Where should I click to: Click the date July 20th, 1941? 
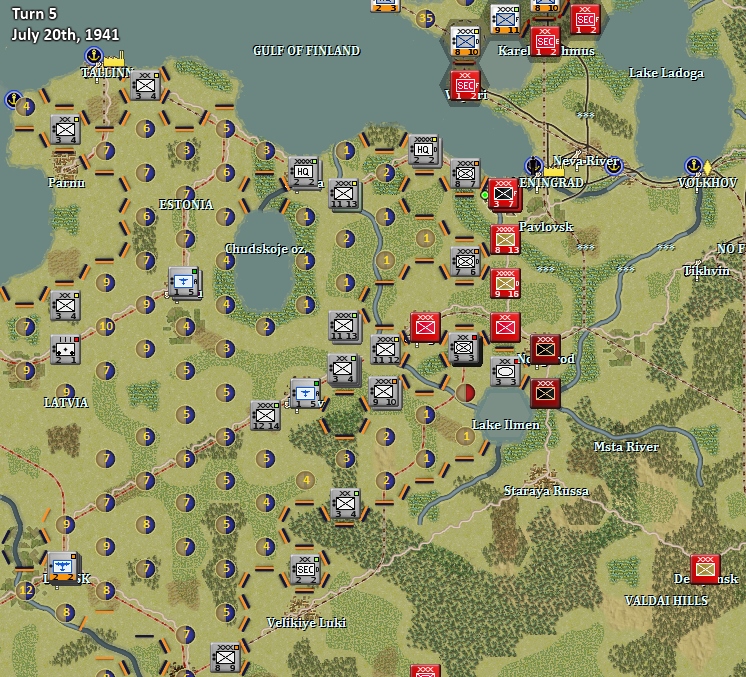65,35
